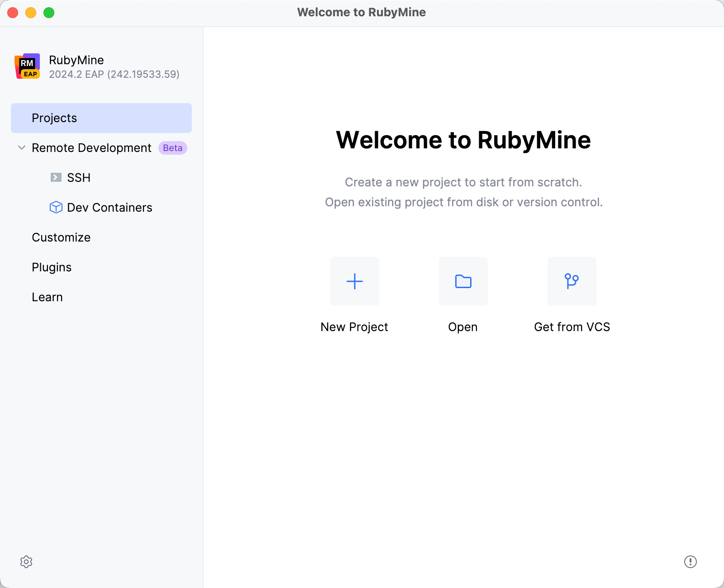Click the New Project label
This screenshot has height=588, width=724.
(x=354, y=327)
